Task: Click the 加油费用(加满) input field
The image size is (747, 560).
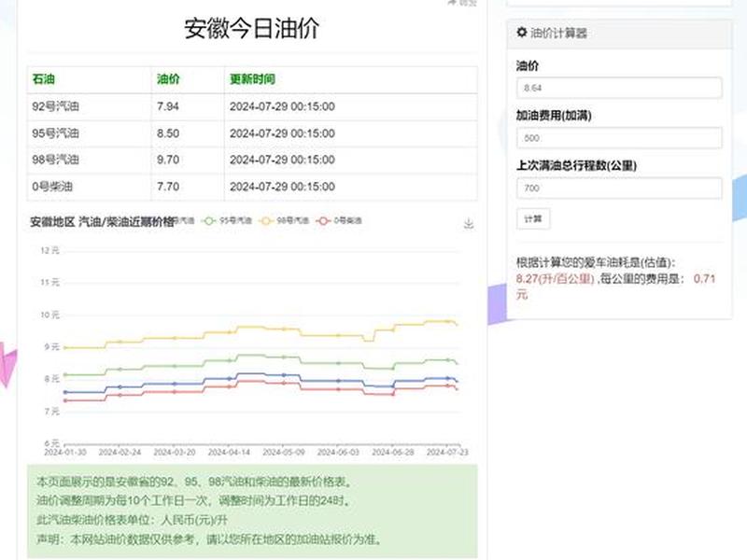Action: tap(619, 138)
